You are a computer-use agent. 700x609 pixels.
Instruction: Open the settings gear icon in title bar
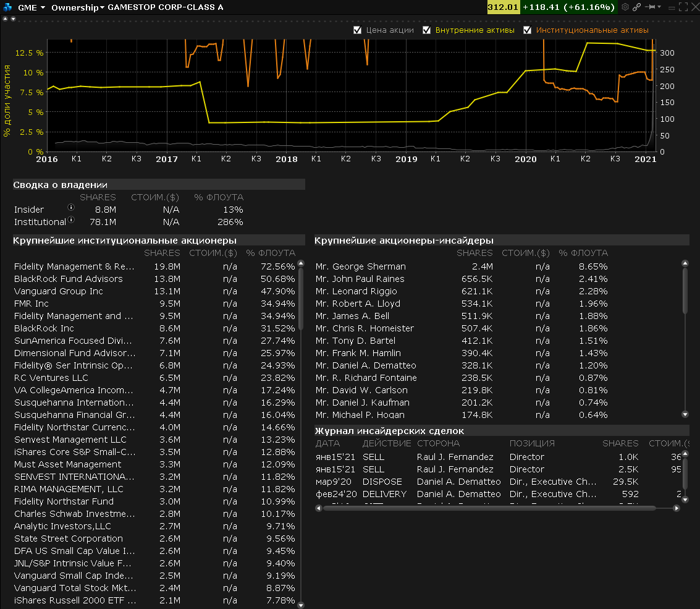[x=625, y=7]
